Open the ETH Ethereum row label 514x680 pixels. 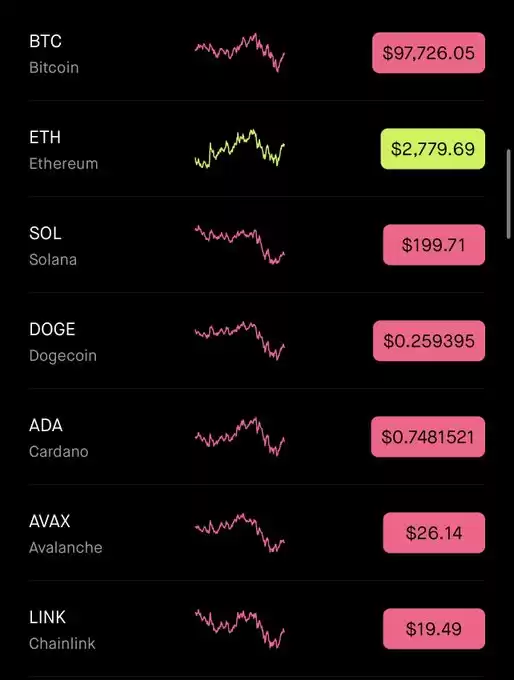tap(63, 150)
